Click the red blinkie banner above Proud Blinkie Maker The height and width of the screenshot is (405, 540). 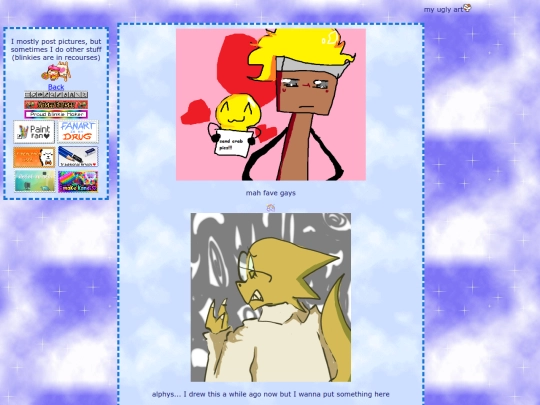[x=56, y=104]
